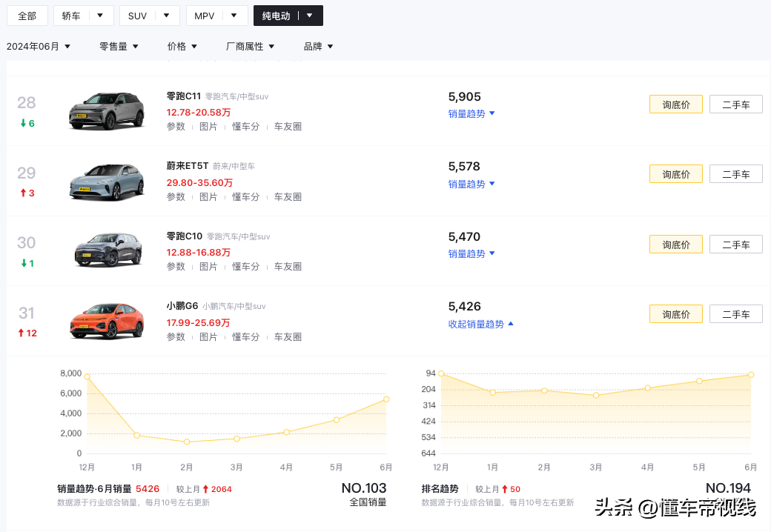This screenshot has height=532, width=771.
Task: Select the MPV category tab
Action: click(x=204, y=16)
